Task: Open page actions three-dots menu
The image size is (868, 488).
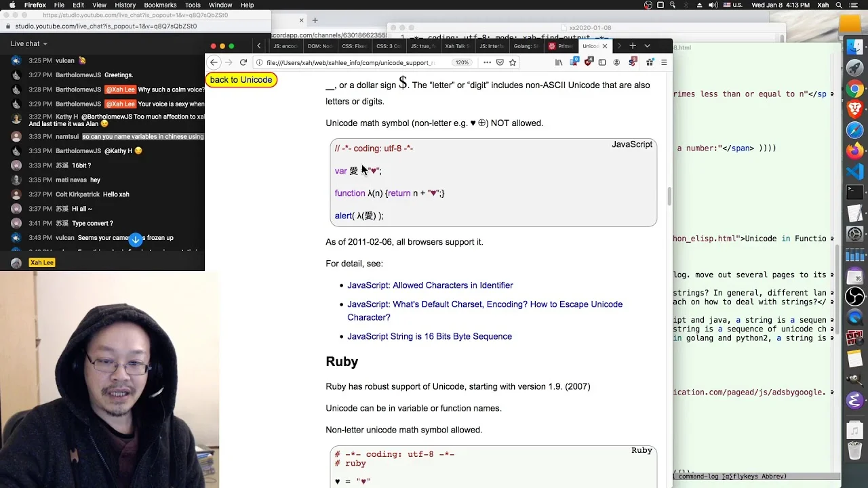Action: coord(487,62)
